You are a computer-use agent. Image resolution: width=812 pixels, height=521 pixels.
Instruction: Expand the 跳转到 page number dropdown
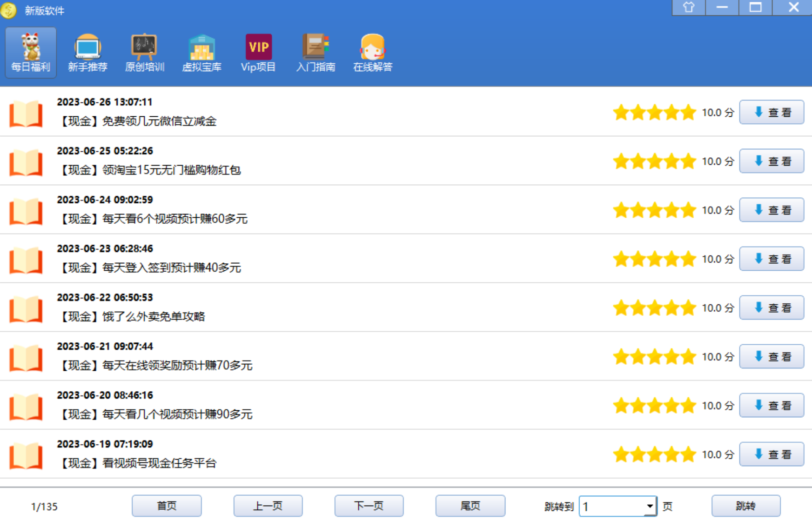point(650,506)
